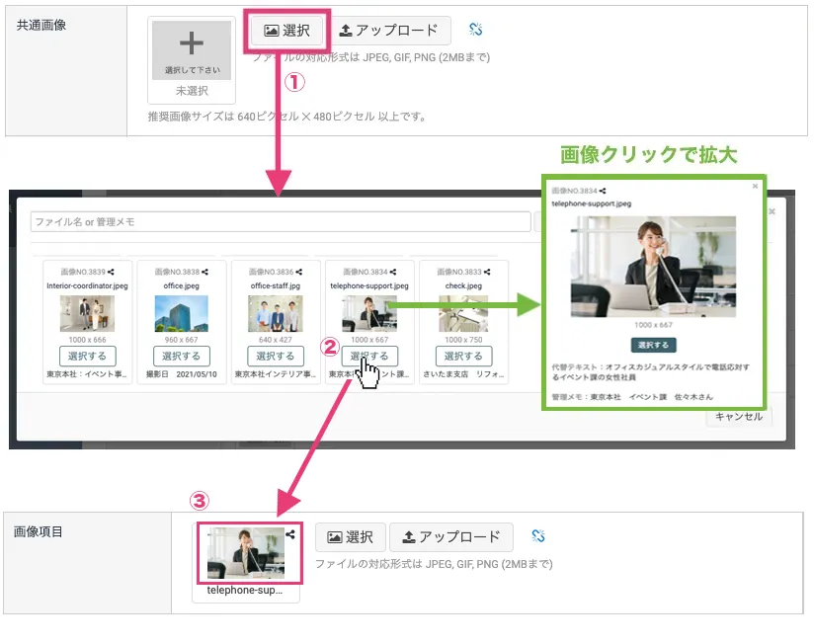The height and width of the screenshot is (644, 814).
Task: Click share icon beside 画像NO.3833
Action: [487, 272]
